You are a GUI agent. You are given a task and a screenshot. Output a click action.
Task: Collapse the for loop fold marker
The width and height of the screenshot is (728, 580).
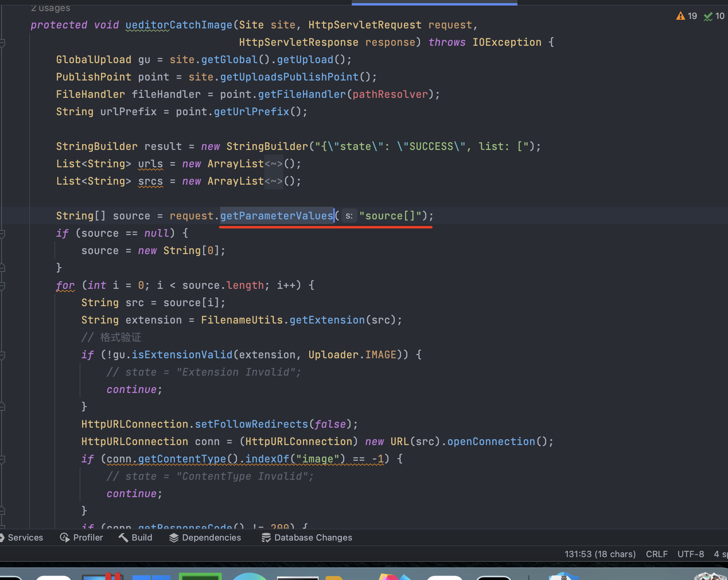[x=2, y=285]
